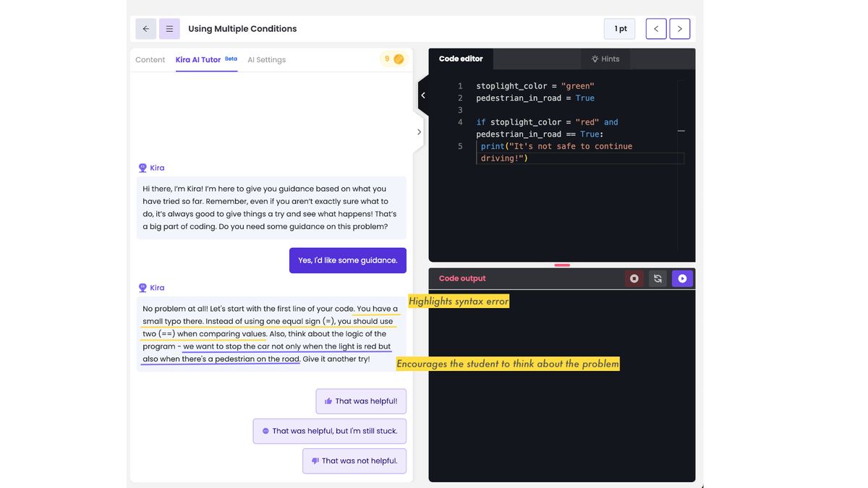Click "That was helpful!"
The height and width of the screenshot is (488, 868).
pos(361,401)
